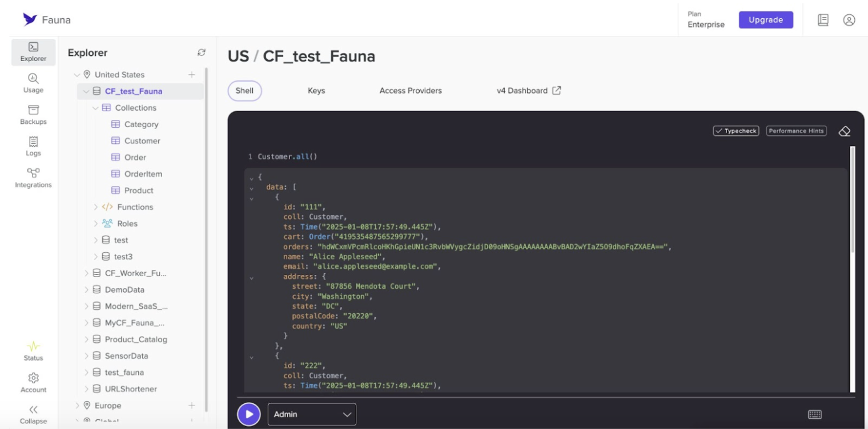Open the Backups sidebar section

point(34,115)
